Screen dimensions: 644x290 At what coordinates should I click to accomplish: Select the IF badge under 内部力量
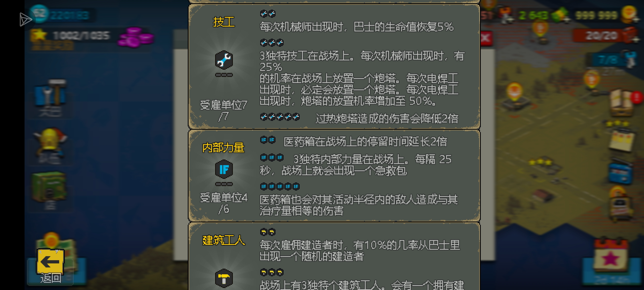pos(224,169)
